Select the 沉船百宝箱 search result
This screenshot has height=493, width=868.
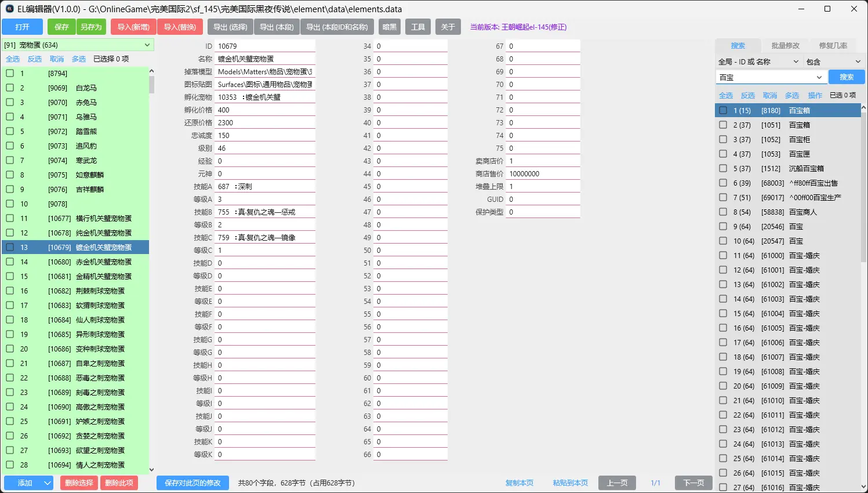(788, 168)
